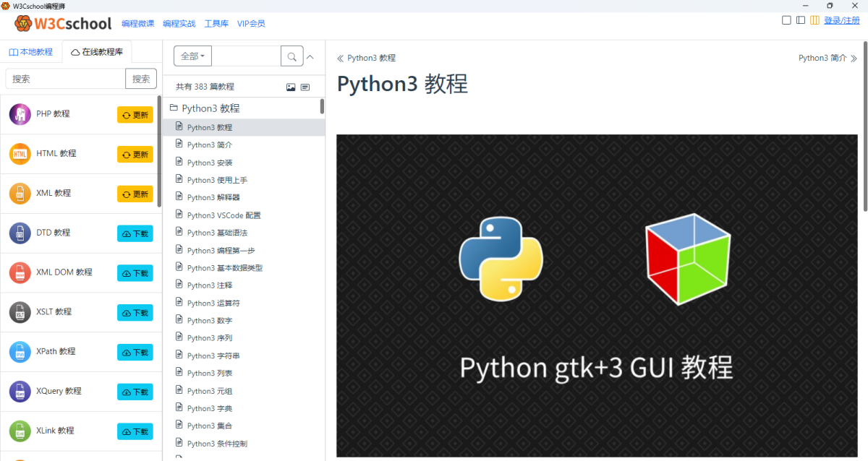Click 登录/注册 link
Screen dimensions: 868x461
click(x=841, y=20)
